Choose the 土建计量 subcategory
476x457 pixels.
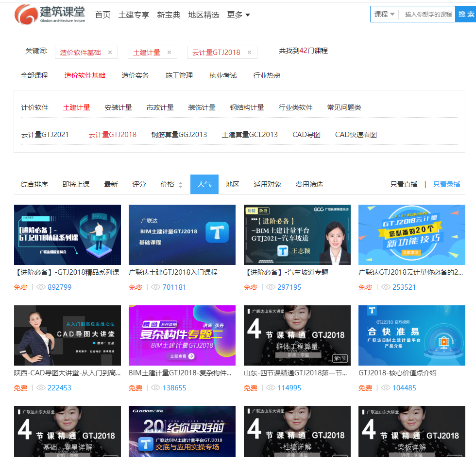click(77, 107)
